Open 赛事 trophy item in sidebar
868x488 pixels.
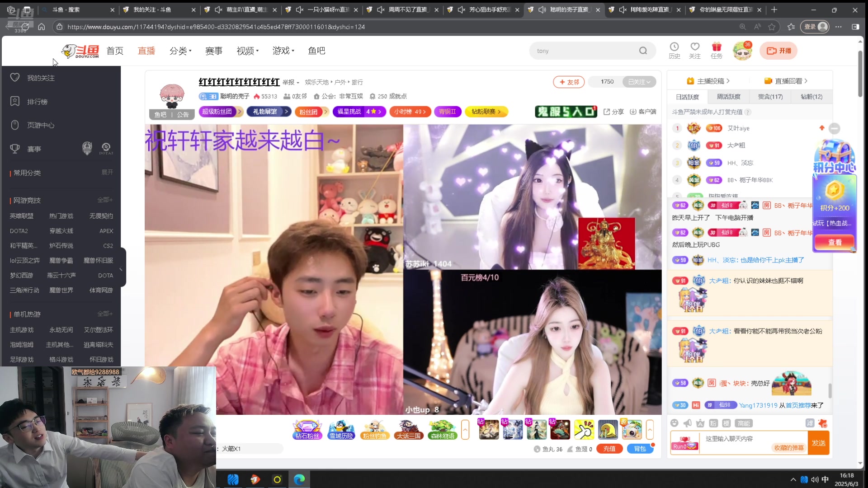[34, 149]
